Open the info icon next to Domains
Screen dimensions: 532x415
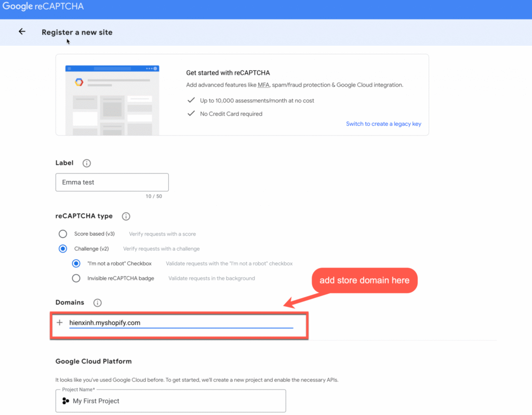click(97, 302)
